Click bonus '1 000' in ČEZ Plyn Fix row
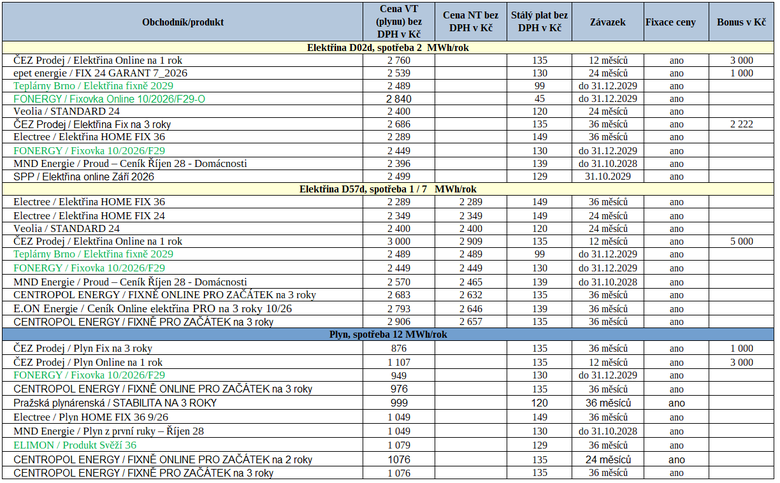 [x=742, y=349]
